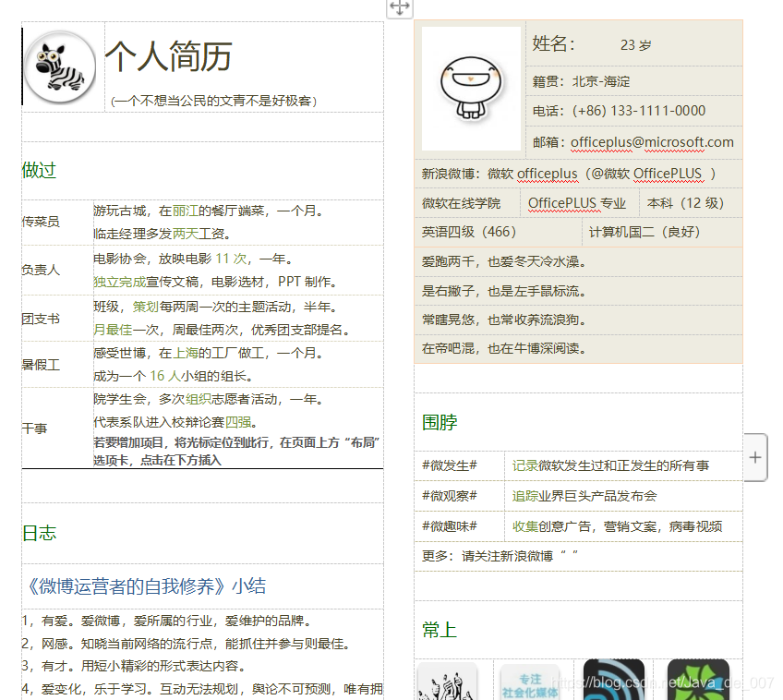Image resolution: width=783 pixels, height=700 pixels.
Task: Click list item 2，网感
Action: (186, 644)
